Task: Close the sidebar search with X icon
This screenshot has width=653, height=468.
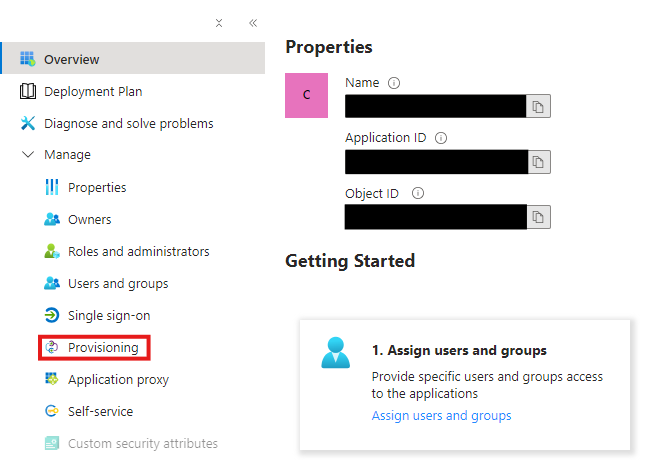Action: coord(219,23)
